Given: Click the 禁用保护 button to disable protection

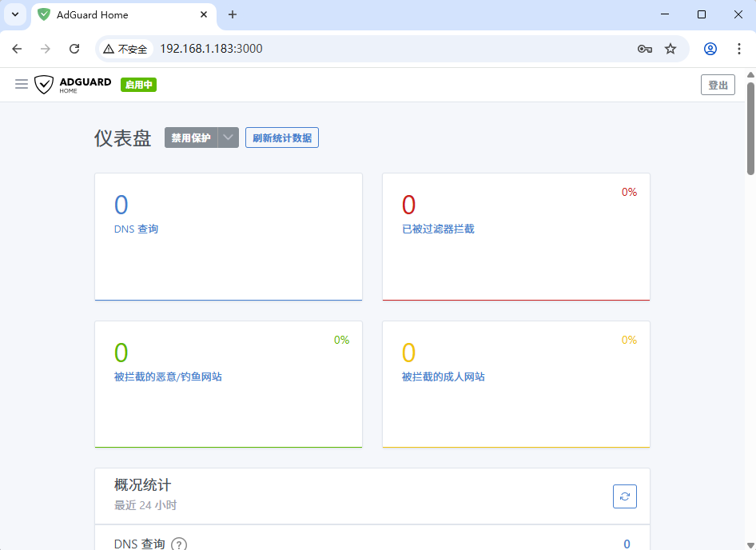Looking at the screenshot, I should point(191,137).
